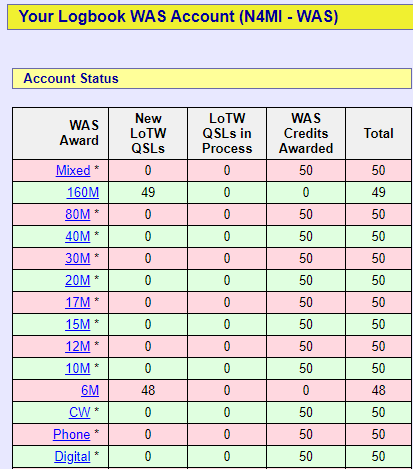Click the 160M New LoTW QSLs cell showing 49
Viewport: 413px width, 469px height.
tap(148, 193)
